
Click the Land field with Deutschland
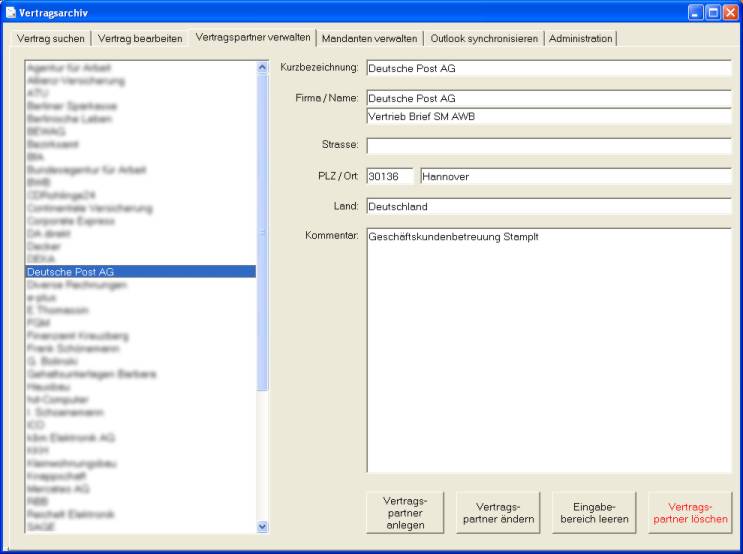(x=548, y=206)
